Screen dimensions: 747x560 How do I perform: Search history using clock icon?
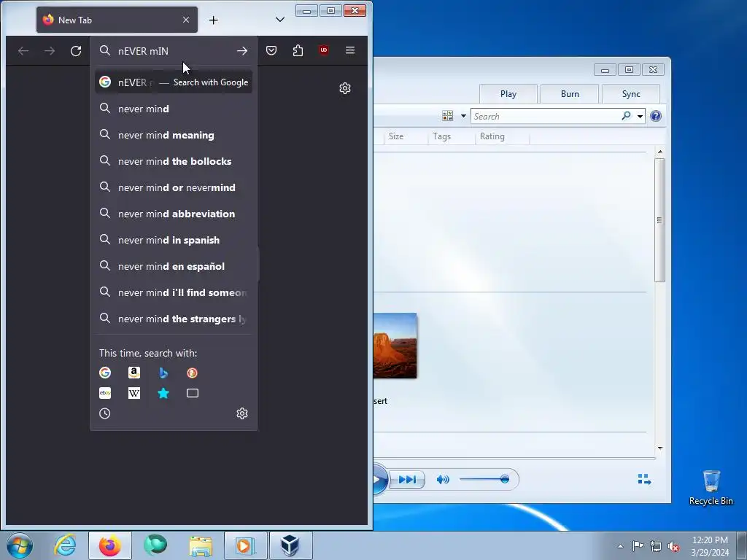point(105,413)
